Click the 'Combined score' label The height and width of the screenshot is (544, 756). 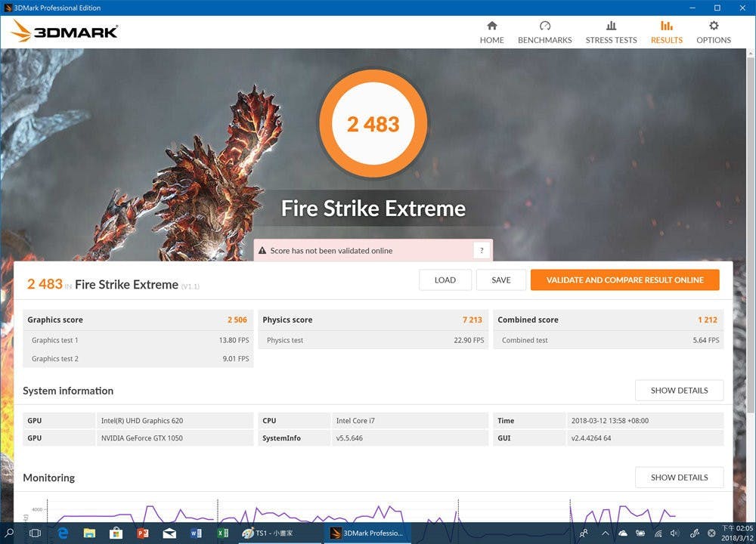click(x=528, y=320)
